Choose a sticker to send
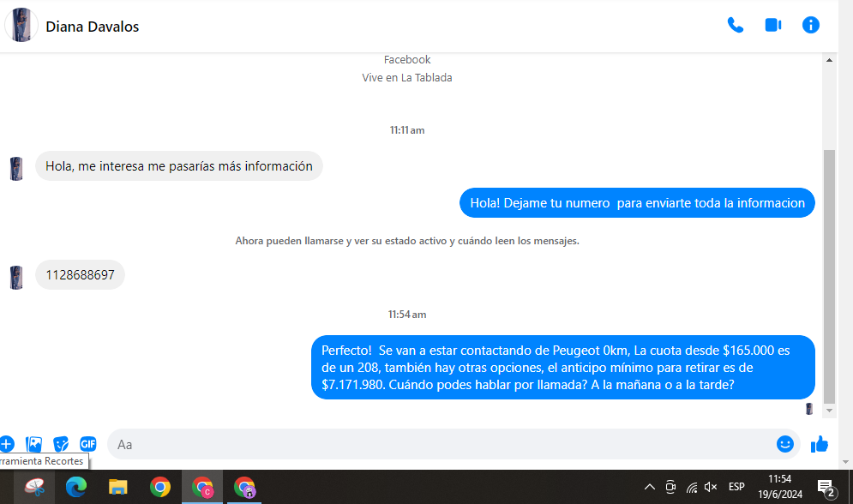Image resolution: width=853 pixels, height=504 pixels. pos(61,444)
